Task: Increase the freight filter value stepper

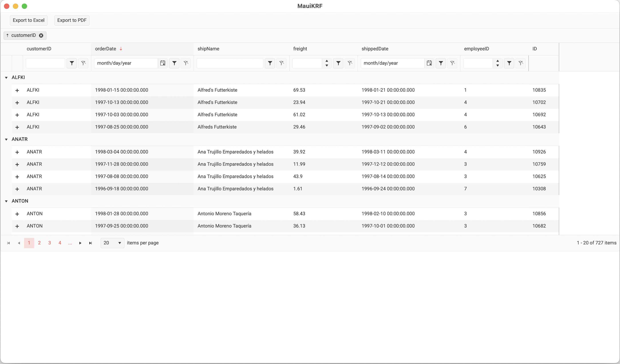Action: click(x=327, y=61)
